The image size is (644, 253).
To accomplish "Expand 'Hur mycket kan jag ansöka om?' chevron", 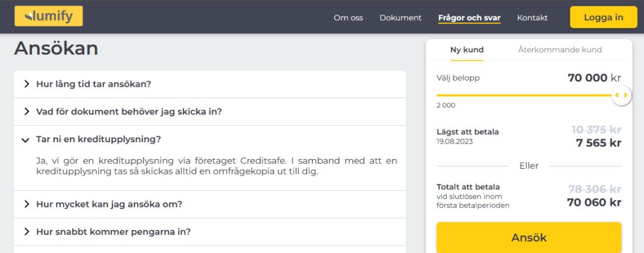I will (x=26, y=204).
